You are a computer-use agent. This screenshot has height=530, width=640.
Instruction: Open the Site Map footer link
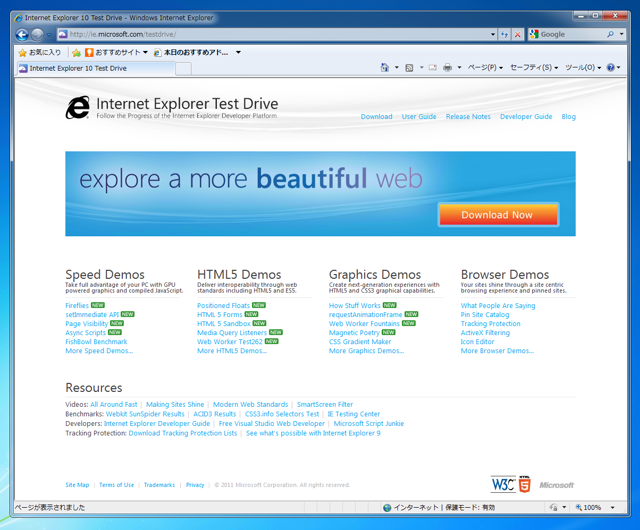[77, 485]
